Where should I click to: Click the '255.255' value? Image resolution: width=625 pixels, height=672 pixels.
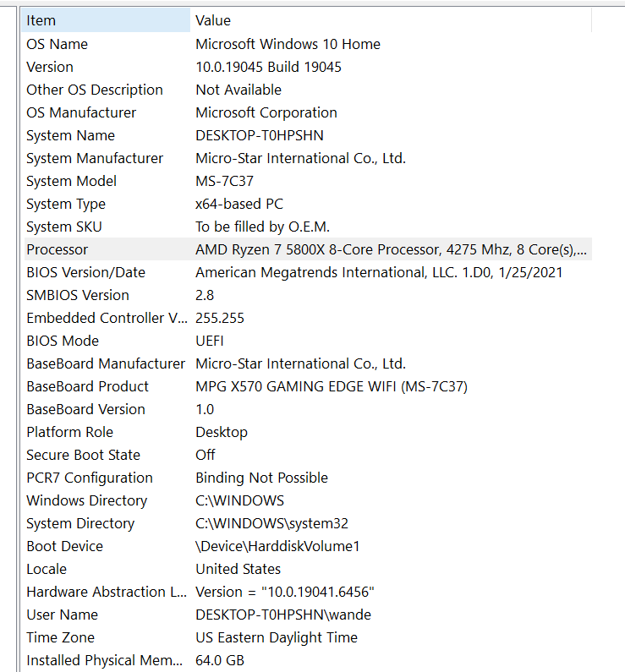pos(220,318)
